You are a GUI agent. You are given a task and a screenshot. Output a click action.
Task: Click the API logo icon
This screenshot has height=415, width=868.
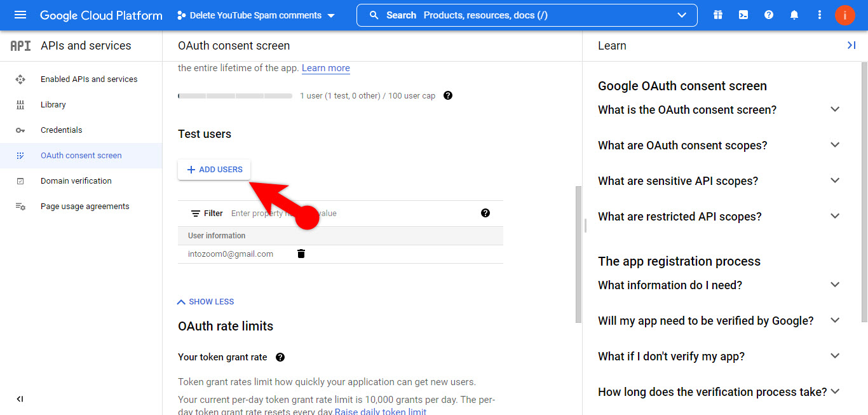(20, 46)
